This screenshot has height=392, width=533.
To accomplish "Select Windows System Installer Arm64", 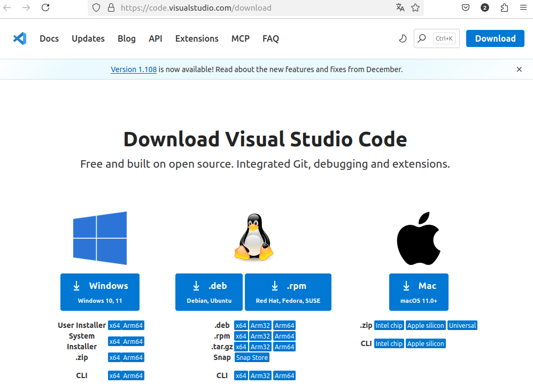I will [133, 341].
